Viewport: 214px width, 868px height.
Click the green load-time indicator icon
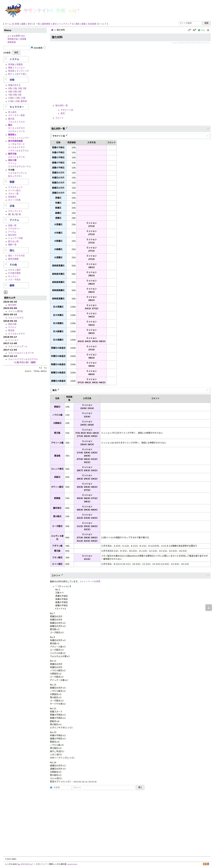(199, 30)
